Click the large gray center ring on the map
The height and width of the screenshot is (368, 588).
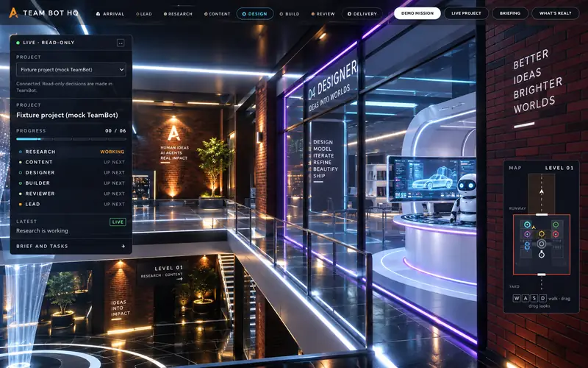(542, 244)
